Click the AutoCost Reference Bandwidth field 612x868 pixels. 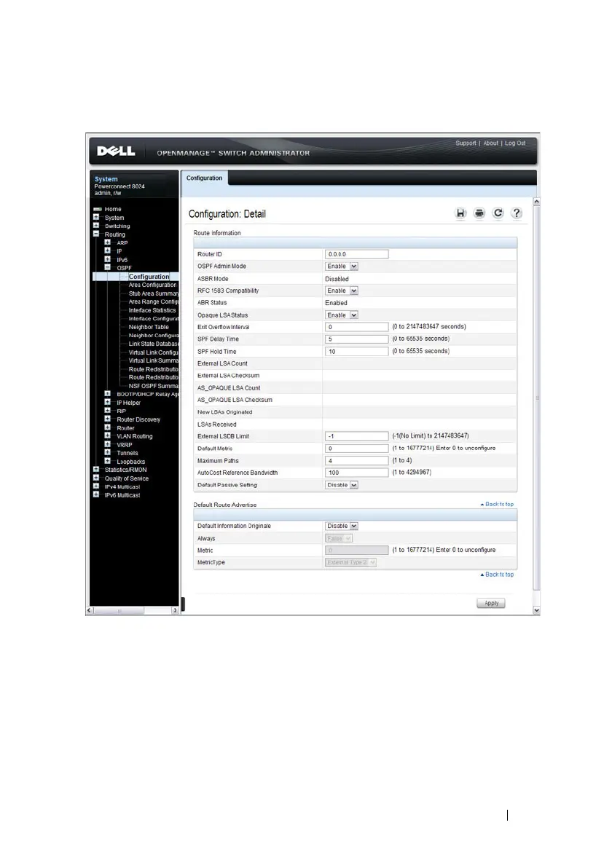tap(357, 473)
